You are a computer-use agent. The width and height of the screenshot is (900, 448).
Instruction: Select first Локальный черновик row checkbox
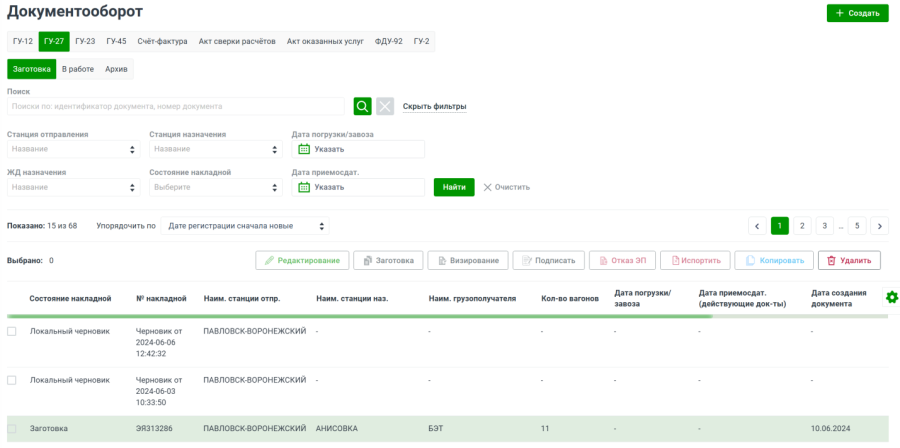click(x=12, y=330)
